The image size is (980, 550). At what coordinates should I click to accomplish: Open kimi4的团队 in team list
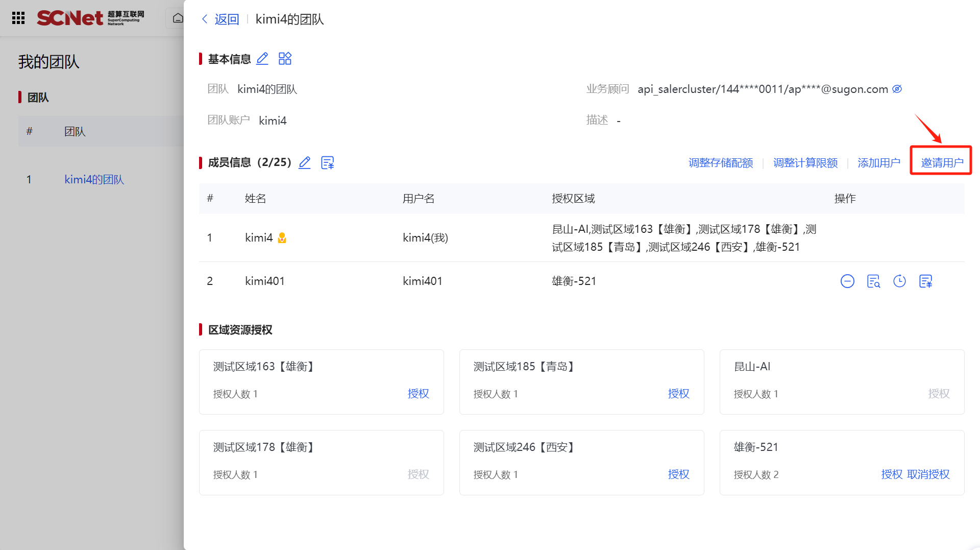tap(94, 179)
